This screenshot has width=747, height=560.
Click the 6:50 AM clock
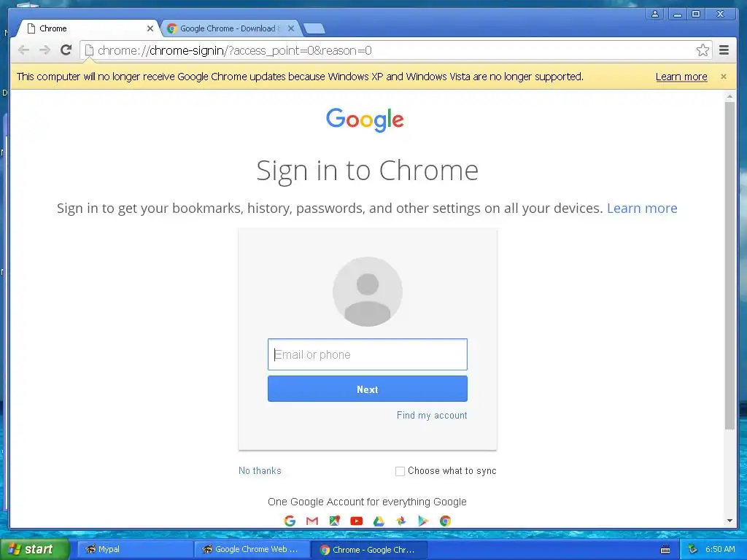(x=720, y=549)
